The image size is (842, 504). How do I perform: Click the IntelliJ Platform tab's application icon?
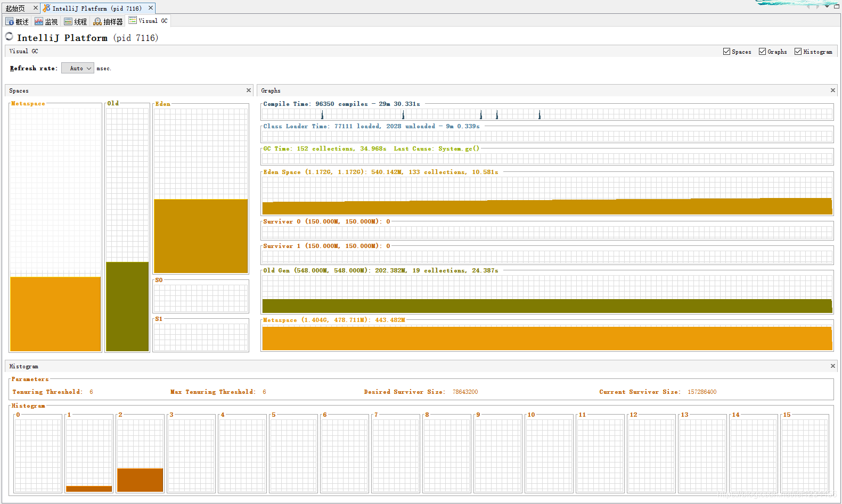[x=47, y=8]
